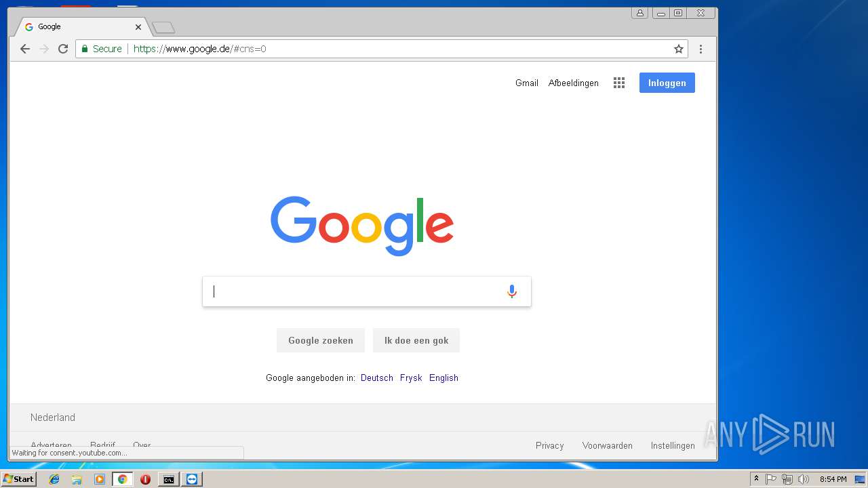Switch Google language to Frysk
The image size is (868, 488).
(x=411, y=378)
